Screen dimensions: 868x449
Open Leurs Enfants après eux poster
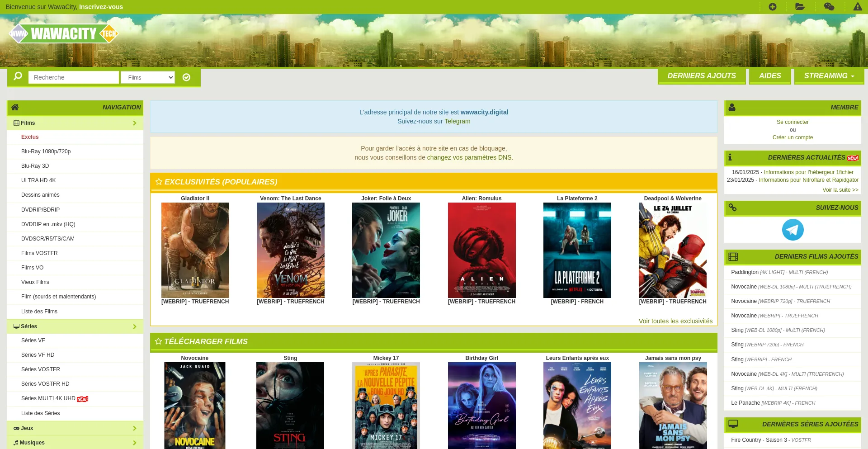click(577, 406)
